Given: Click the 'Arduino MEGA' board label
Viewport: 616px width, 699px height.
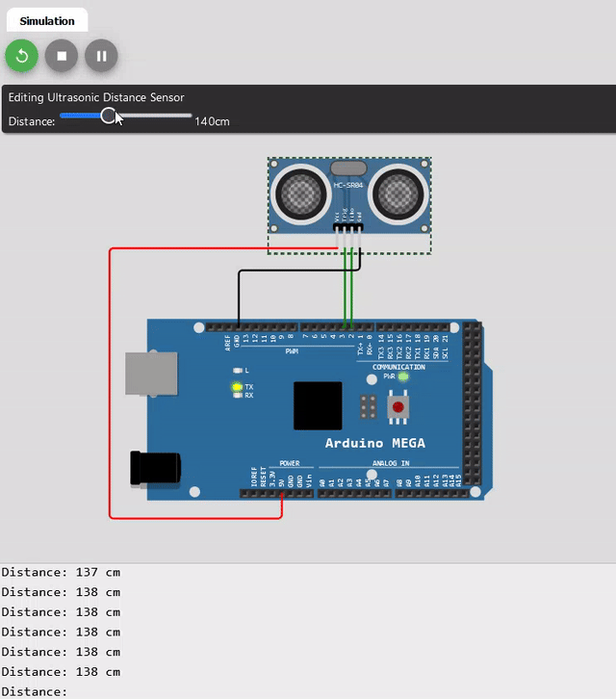Looking at the screenshot, I should (x=374, y=443).
